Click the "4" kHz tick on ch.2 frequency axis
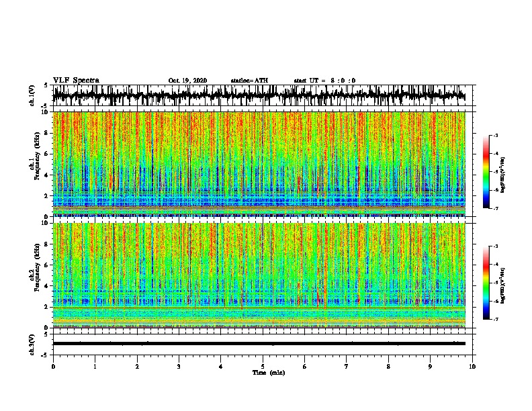 point(47,286)
